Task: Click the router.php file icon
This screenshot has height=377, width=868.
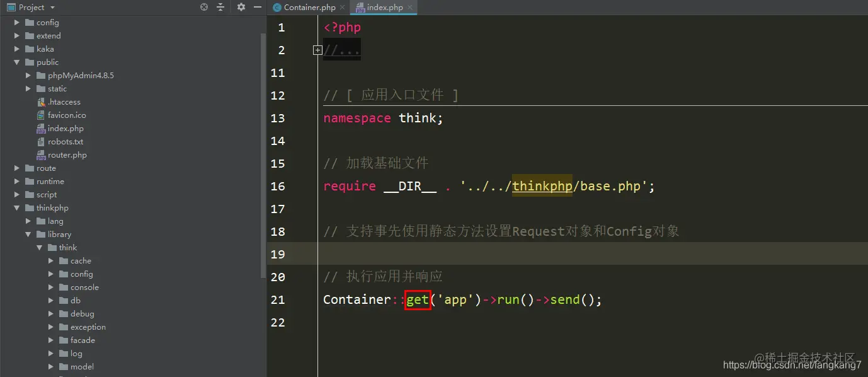Action: tap(43, 154)
